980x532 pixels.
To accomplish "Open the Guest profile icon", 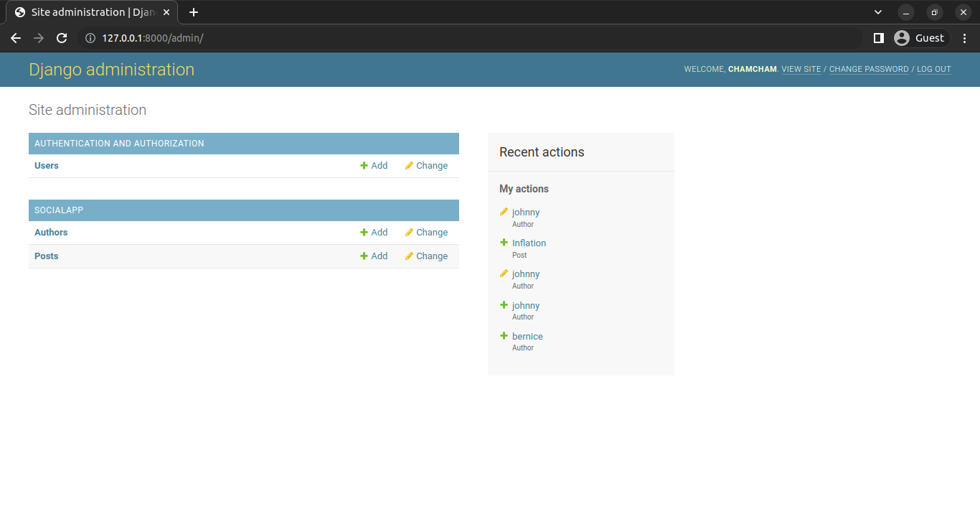I will coord(902,38).
